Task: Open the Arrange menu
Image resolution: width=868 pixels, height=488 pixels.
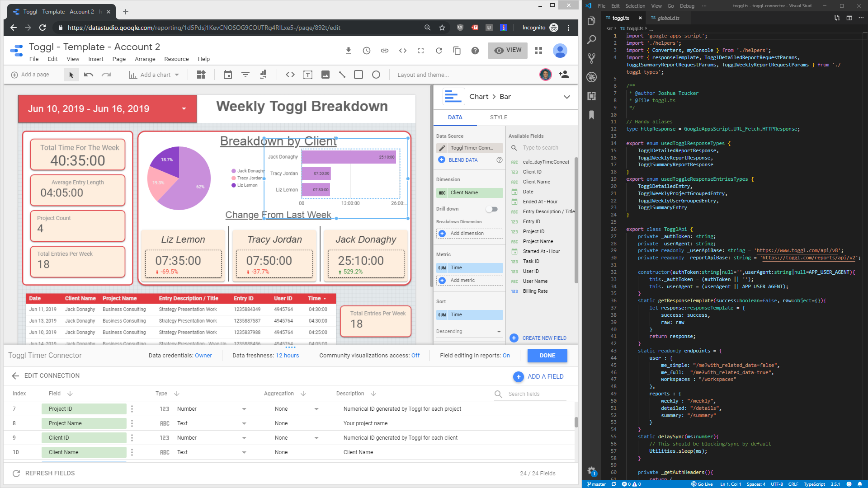Action: point(145,59)
